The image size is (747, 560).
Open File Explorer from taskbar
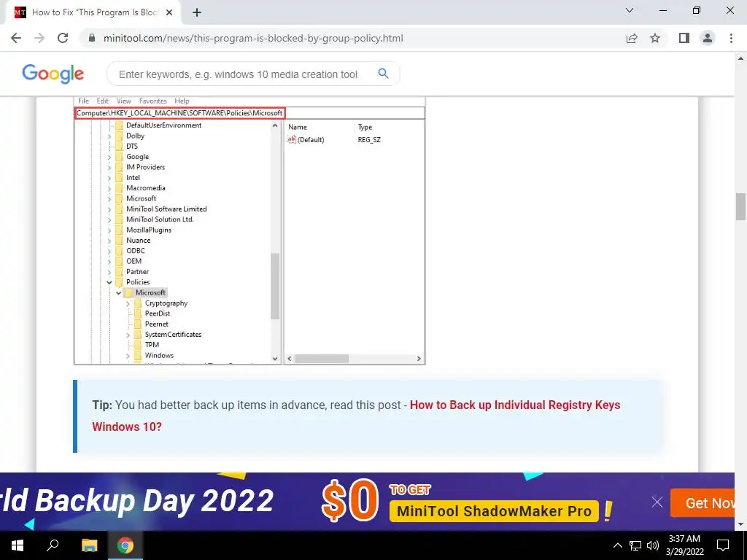pyautogui.click(x=89, y=545)
